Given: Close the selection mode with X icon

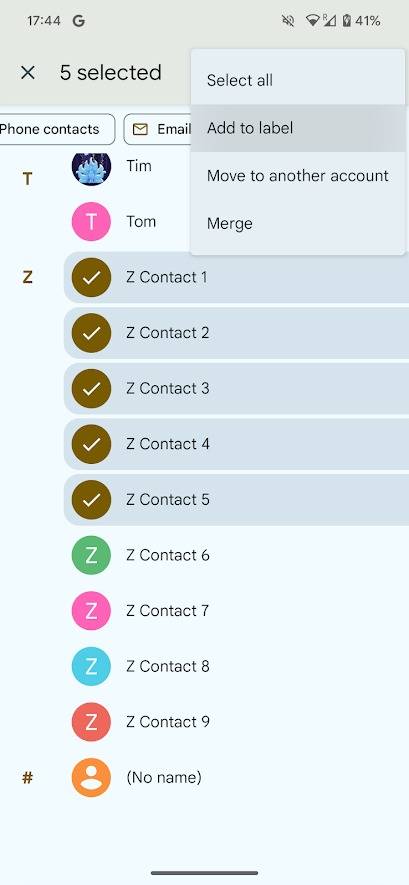Looking at the screenshot, I should (x=28, y=73).
